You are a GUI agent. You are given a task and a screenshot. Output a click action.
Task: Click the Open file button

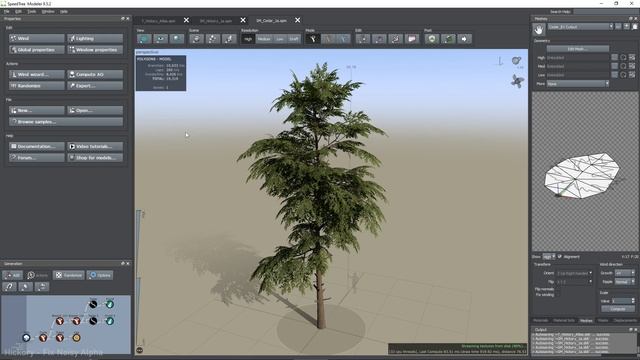[95, 111]
